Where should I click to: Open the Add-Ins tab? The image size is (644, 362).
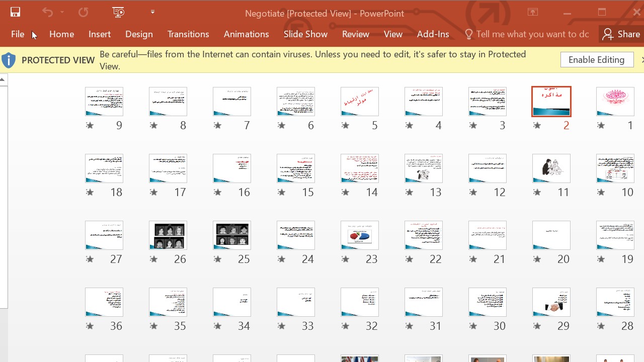433,34
